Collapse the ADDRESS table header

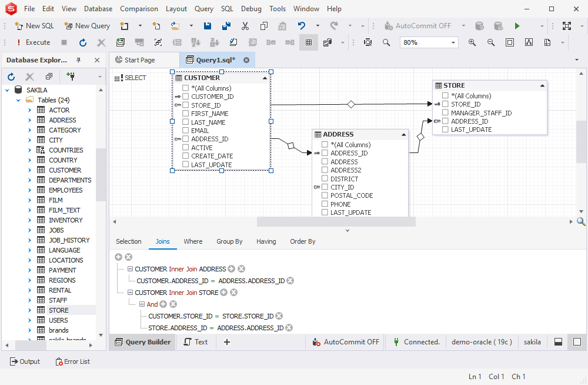[x=403, y=134]
